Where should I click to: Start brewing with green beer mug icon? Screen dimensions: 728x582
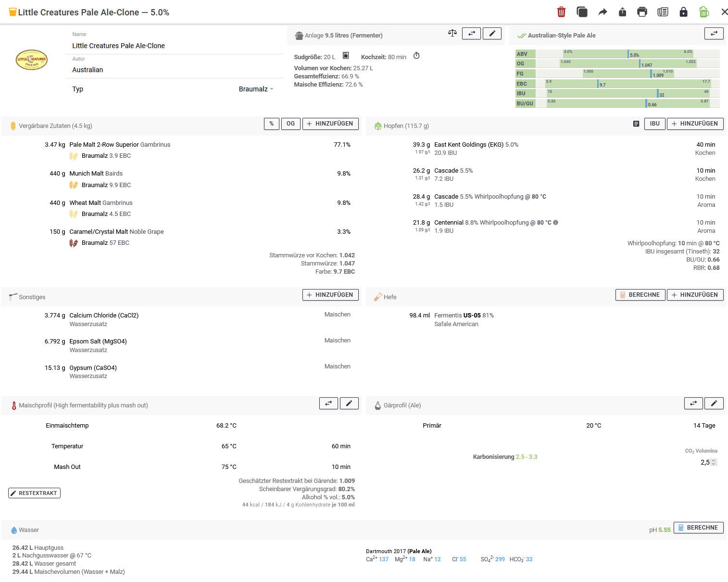pos(704,12)
